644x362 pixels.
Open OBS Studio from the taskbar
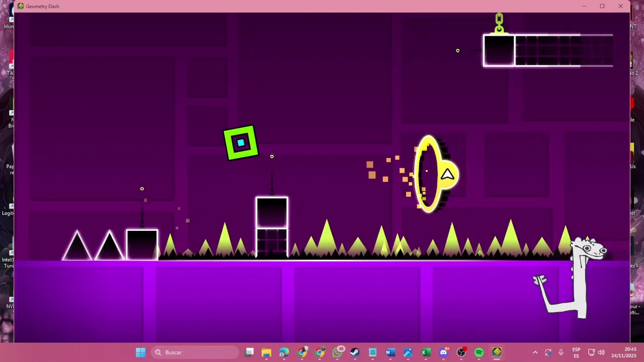point(461,352)
